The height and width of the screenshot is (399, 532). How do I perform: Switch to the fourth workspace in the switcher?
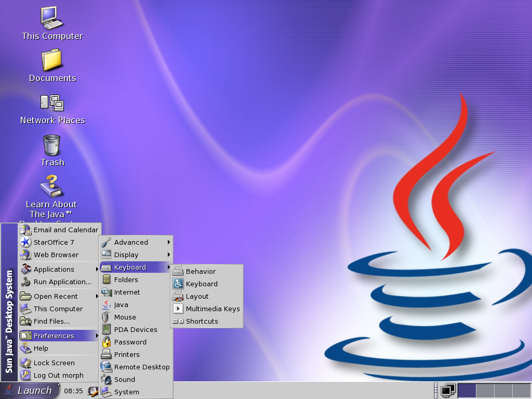tap(522, 391)
